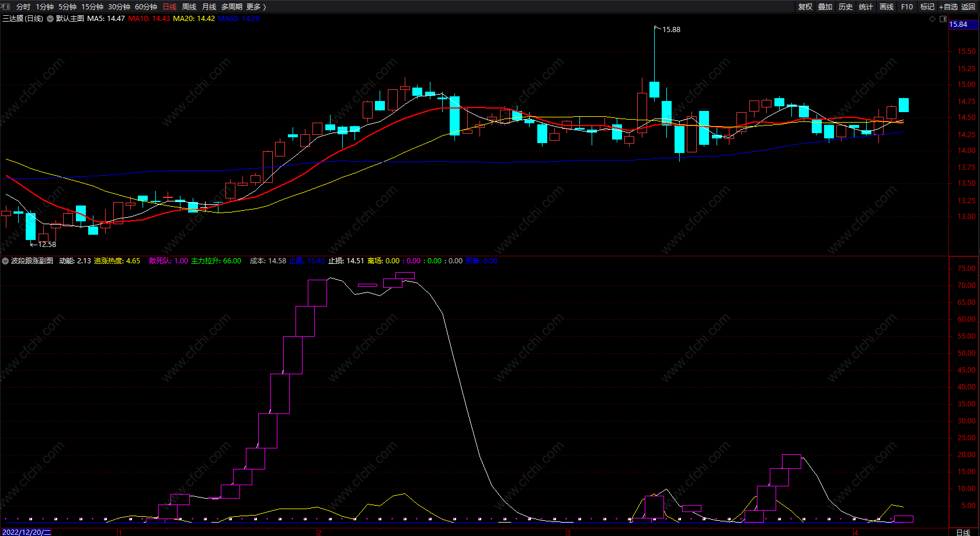Click the 止损: 14.51 value
Image resolution: width=980 pixels, height=536 pixels.
346,261
